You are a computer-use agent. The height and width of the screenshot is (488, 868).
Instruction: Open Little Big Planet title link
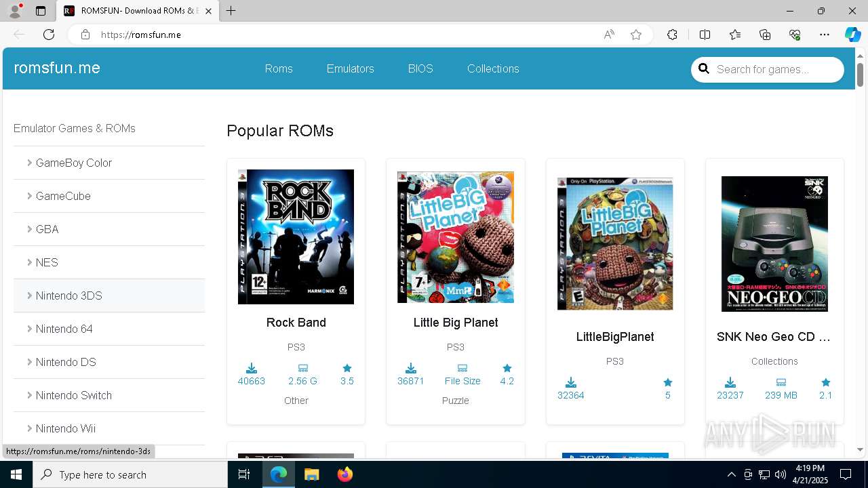pyautogui.click(x=456, y=323)
